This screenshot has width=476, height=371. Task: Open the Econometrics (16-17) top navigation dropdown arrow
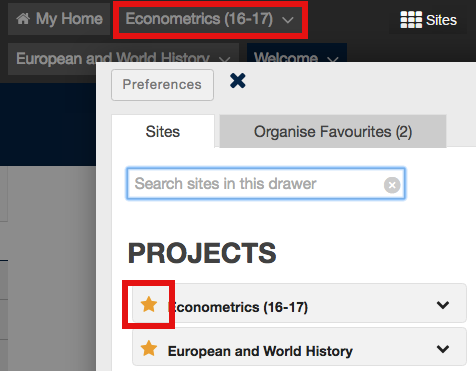coord(288,20)
